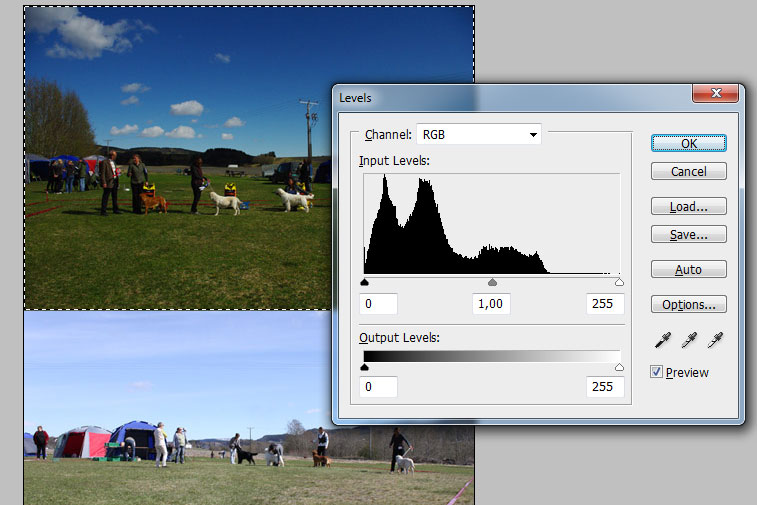Image resolution: width=757 pixels, height=505 pixels.
Task: Apply Auto levels adjustment
Action: coord(688,270)
